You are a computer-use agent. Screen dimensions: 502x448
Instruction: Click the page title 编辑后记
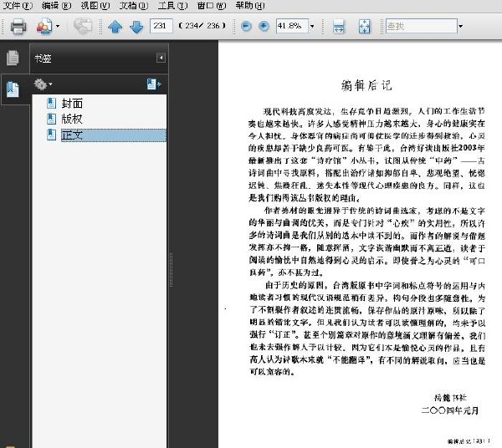click(x=366, y=85)
